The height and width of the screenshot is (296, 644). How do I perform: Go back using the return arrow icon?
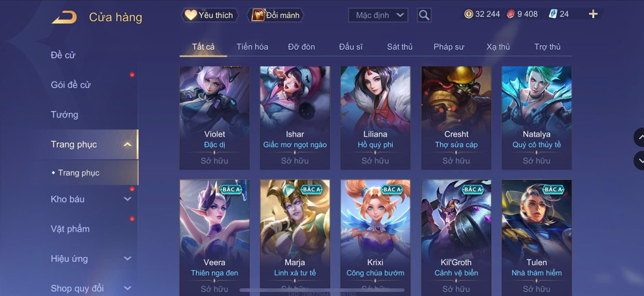pos(64,17)
